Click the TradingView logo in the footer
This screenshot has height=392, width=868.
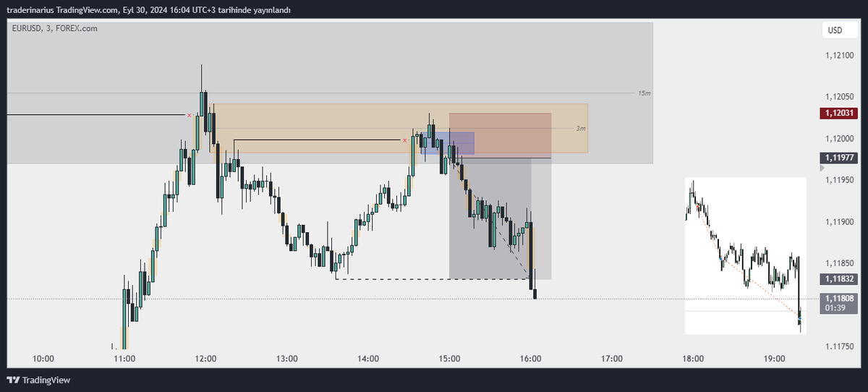[39, 380]
